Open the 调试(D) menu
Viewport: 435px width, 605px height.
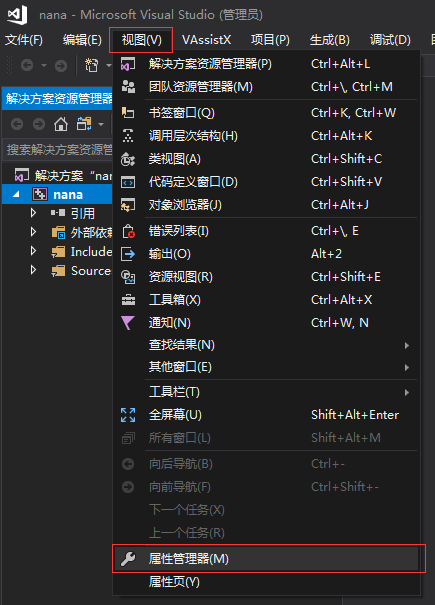coord(390,40)
